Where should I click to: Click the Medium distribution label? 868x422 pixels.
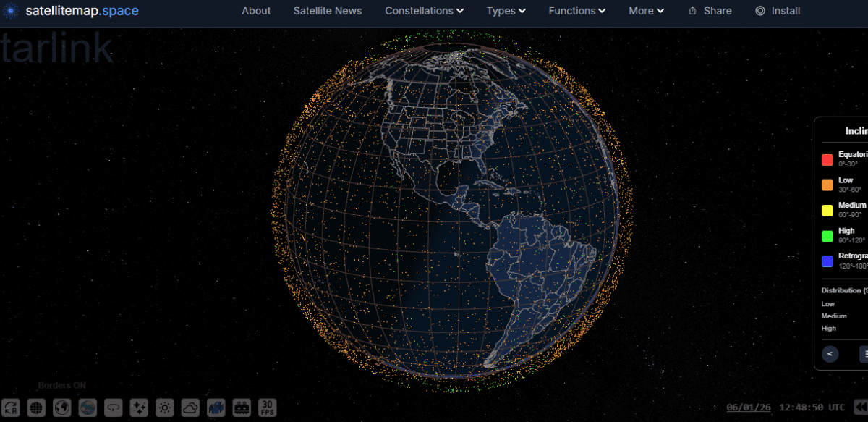click(834, 316)
